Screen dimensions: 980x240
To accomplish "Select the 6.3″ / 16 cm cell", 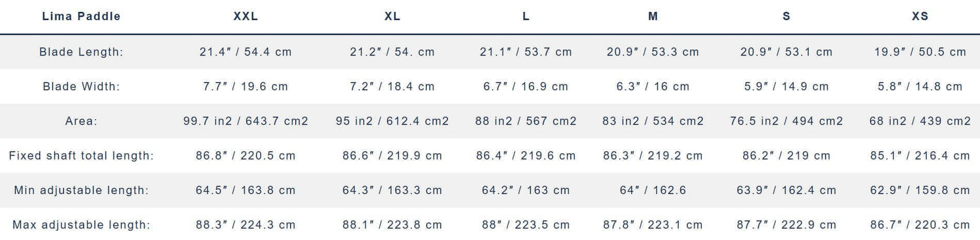I will [x=653, y=86].
